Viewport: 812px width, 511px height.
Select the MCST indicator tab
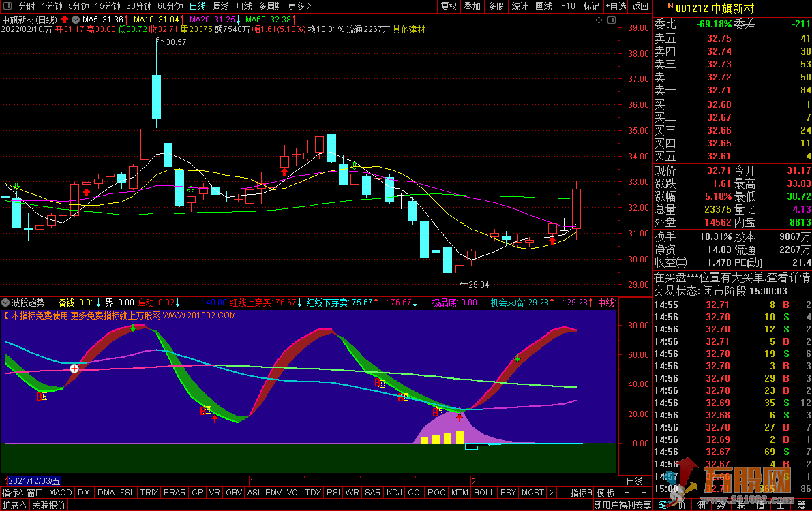[532, 493]
